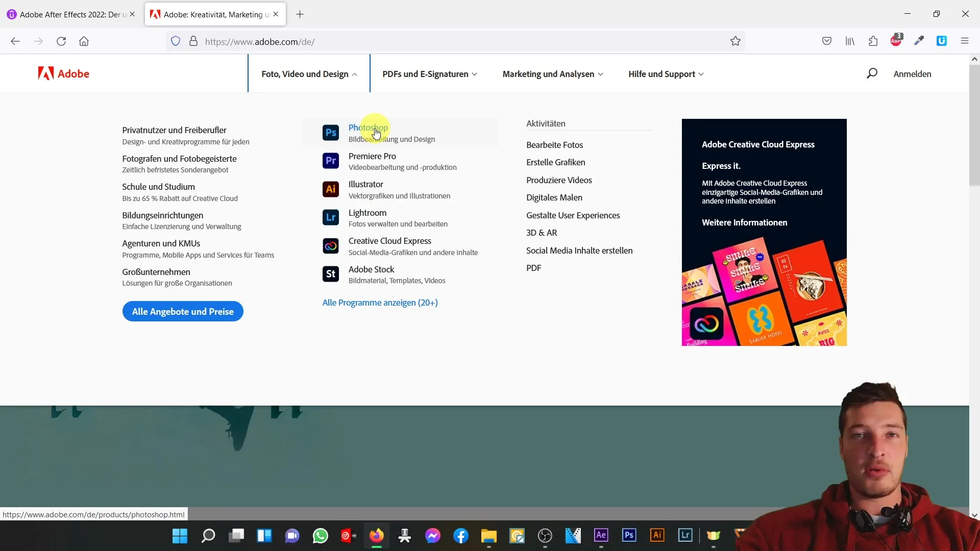The width and height of the screenshot is (980, 551).
Task: Click Alle Angebote und Preise button
Action: (183, 311)
